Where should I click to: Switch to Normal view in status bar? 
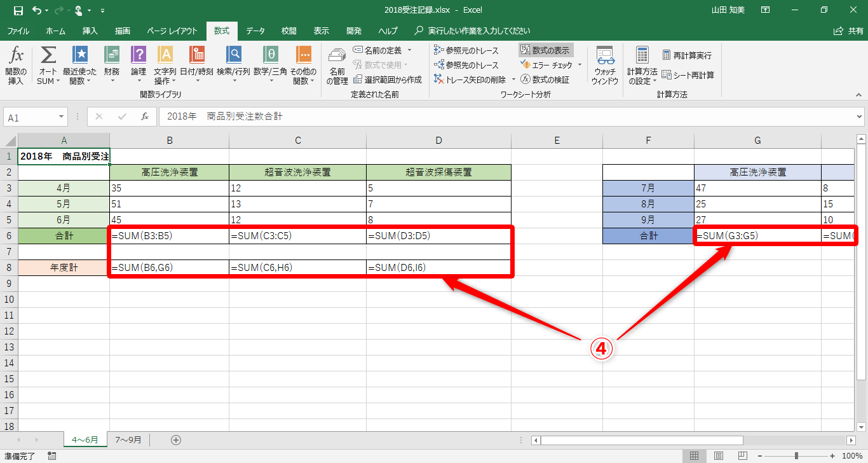click(x=694, y=456)
